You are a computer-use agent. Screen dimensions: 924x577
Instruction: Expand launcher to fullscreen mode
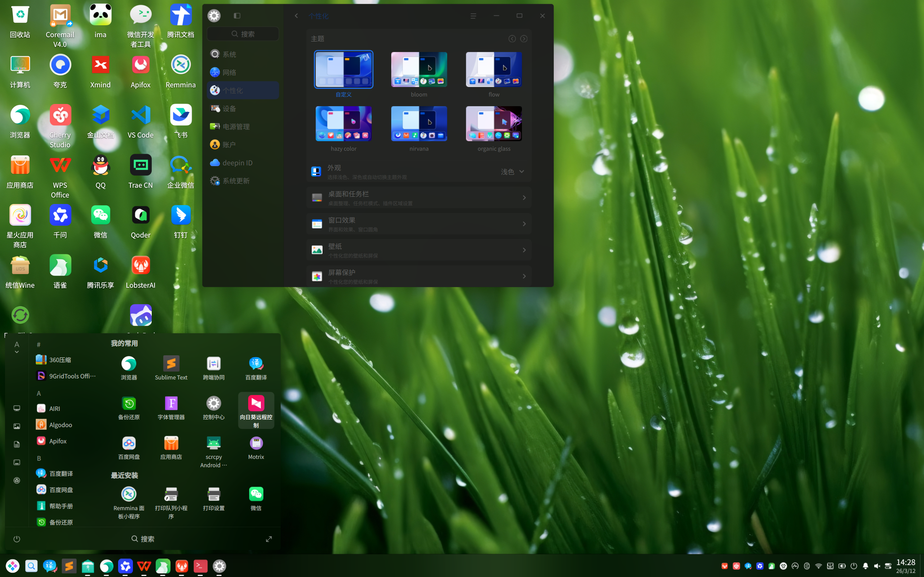point(269,539)
